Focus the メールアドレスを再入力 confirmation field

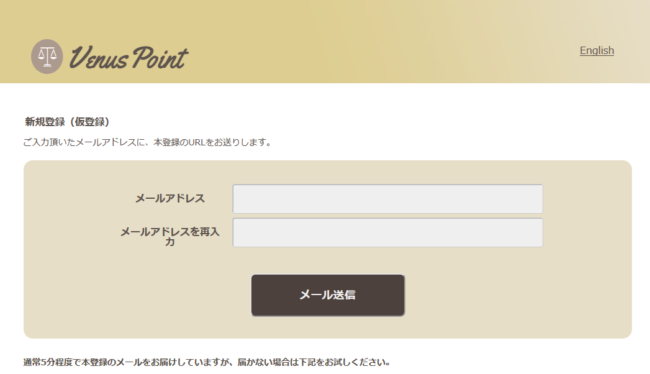point(388,233)
